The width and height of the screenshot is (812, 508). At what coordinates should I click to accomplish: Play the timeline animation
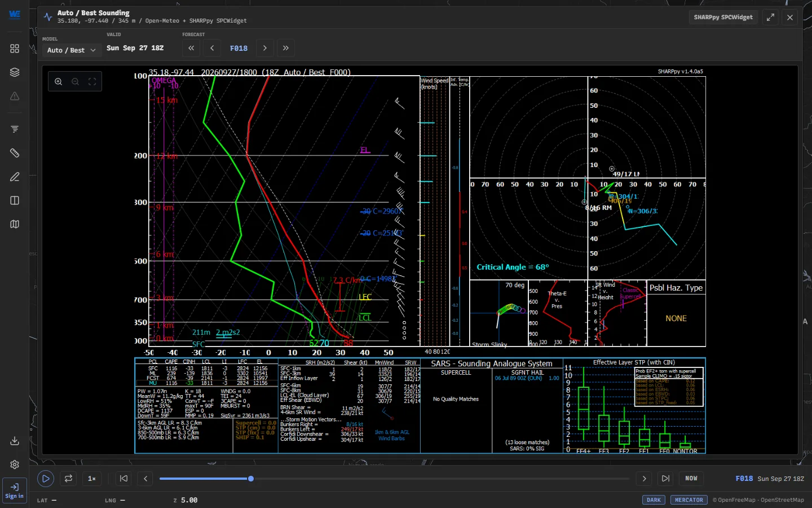[x=46, y=479]
